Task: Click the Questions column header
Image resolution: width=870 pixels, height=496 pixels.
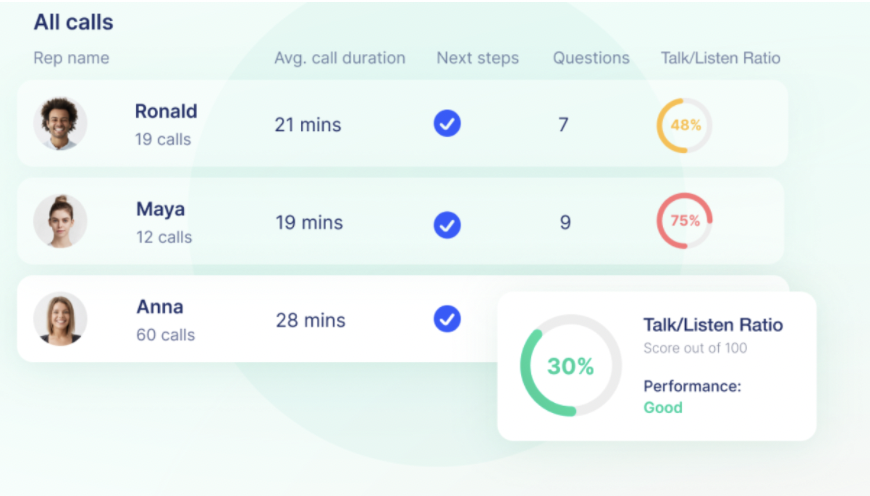Action: 591,58
